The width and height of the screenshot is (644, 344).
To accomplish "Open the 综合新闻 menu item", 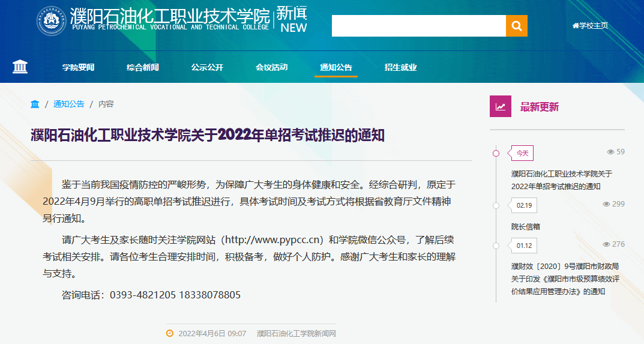I will (143, 67).
